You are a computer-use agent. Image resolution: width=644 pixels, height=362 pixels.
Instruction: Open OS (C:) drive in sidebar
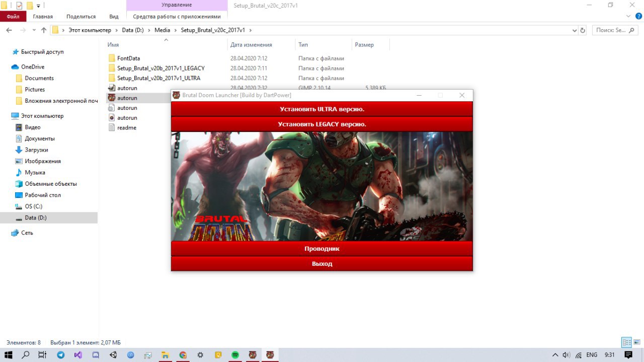pos(34,206)
